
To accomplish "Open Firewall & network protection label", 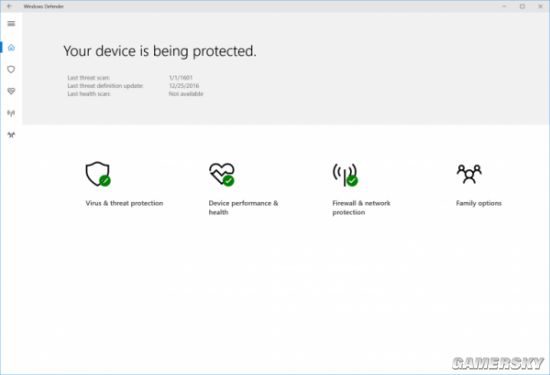I will pos(361,208).
